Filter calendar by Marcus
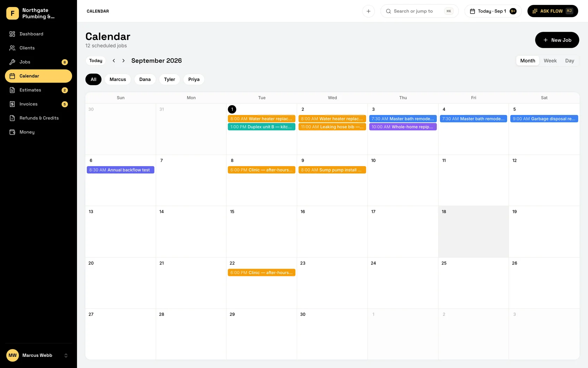 click(x=118, y=80)
